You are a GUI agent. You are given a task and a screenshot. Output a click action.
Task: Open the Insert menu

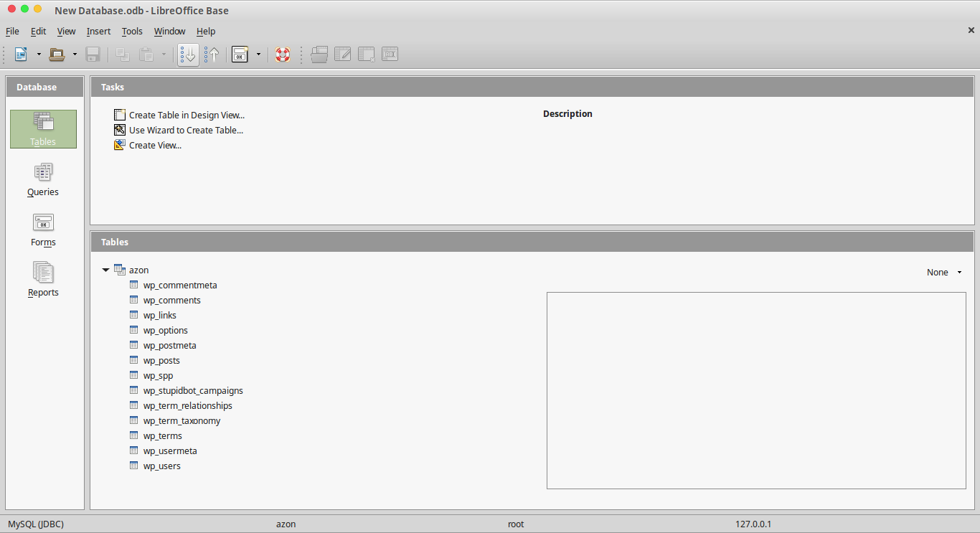pos(98,32)
